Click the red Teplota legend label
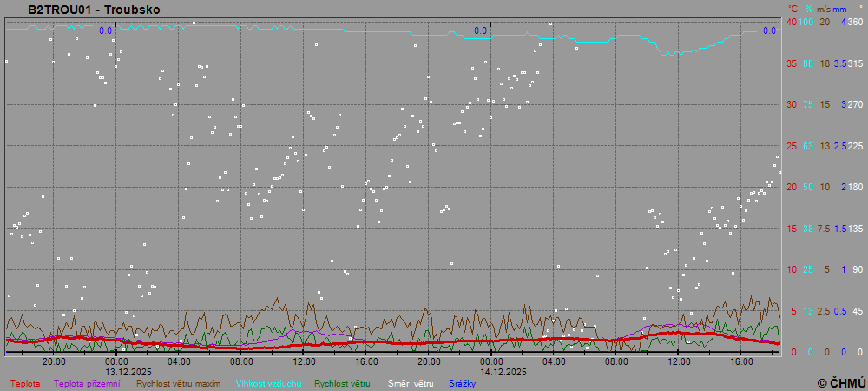Image resolution: width=868 pixels, height=391 pixels. 25,383
